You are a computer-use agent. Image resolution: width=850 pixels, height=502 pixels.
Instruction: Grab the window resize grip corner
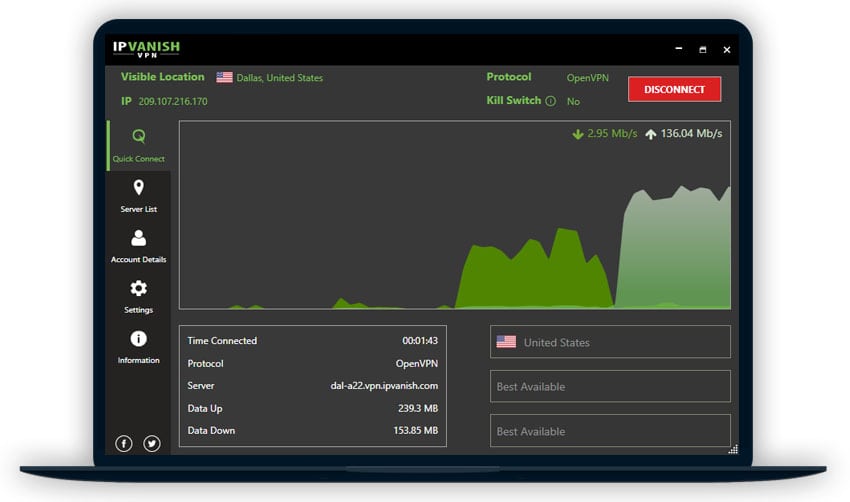click(733, 449)
